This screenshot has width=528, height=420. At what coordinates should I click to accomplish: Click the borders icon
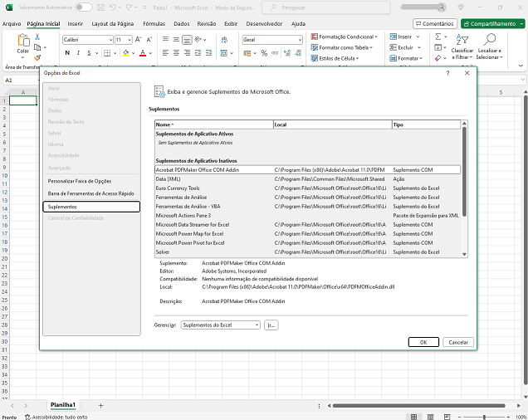click(107, 53)
